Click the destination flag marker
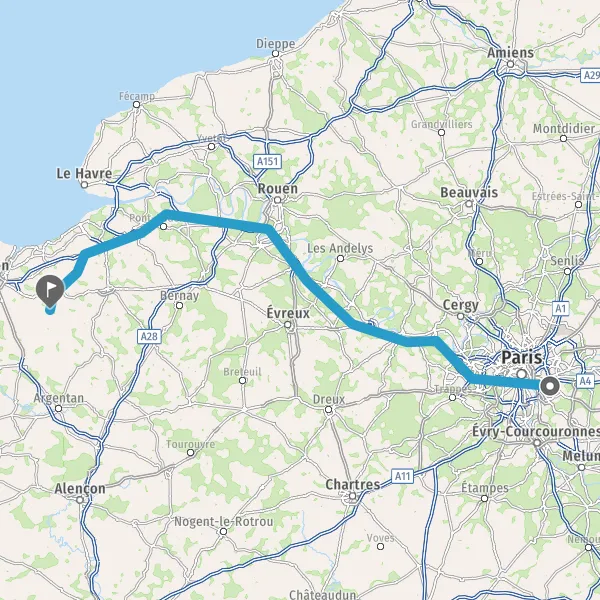 click(x=50, y=290)
